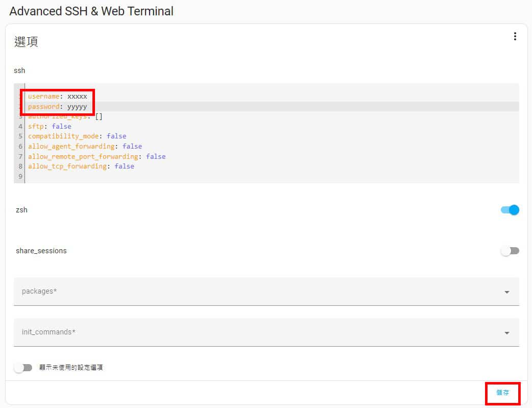Click the 選項 section heading
The image size is (532, 408).
(26, 42)
